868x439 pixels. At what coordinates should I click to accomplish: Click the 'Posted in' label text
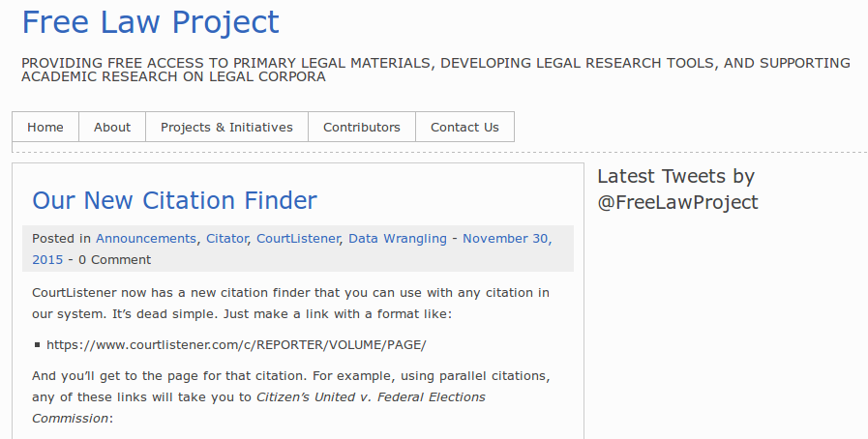coord(61,239)
